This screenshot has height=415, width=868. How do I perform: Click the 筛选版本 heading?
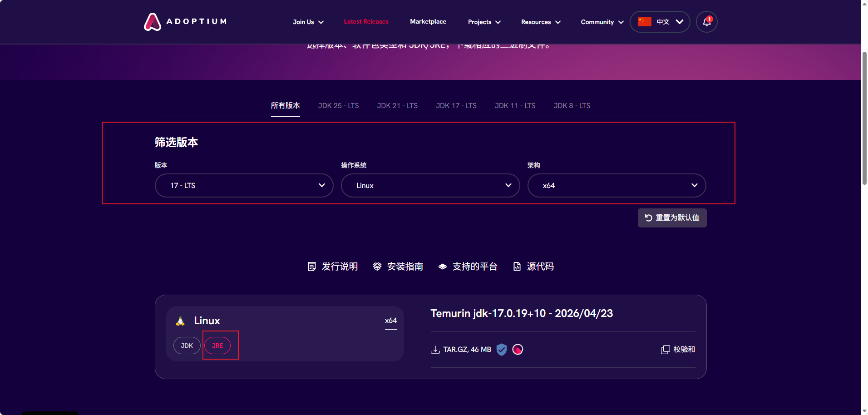click(177, 143)
